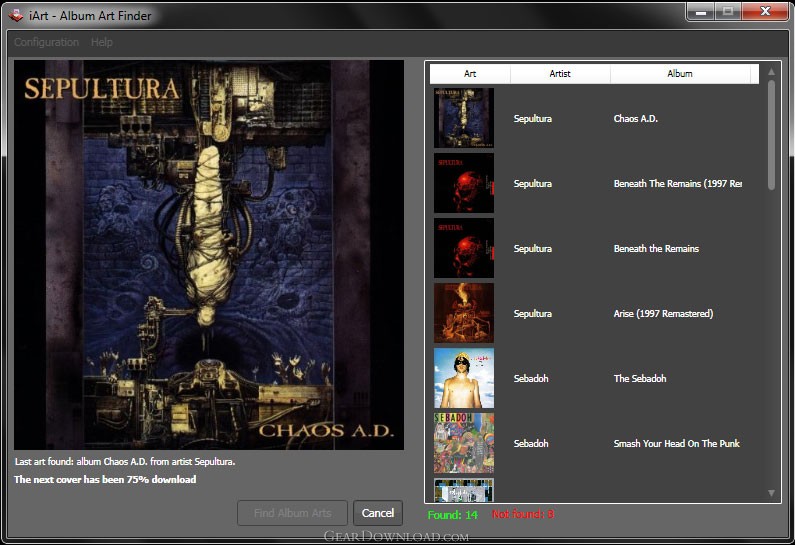This screenshot has height=545, width=795.
Task: Click the scroll up arrow of the list
Action: pos(771,71)
